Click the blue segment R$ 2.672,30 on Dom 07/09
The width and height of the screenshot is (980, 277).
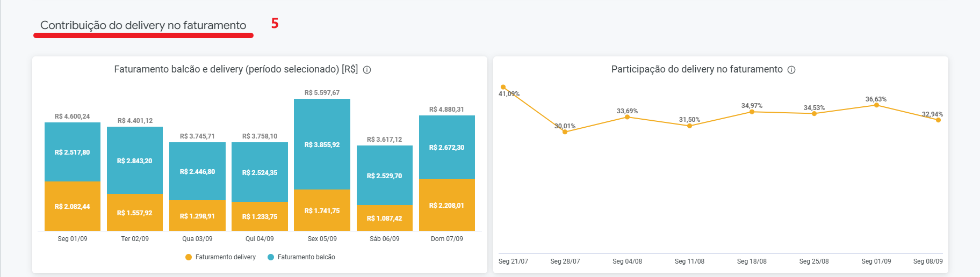click(446, 147)
